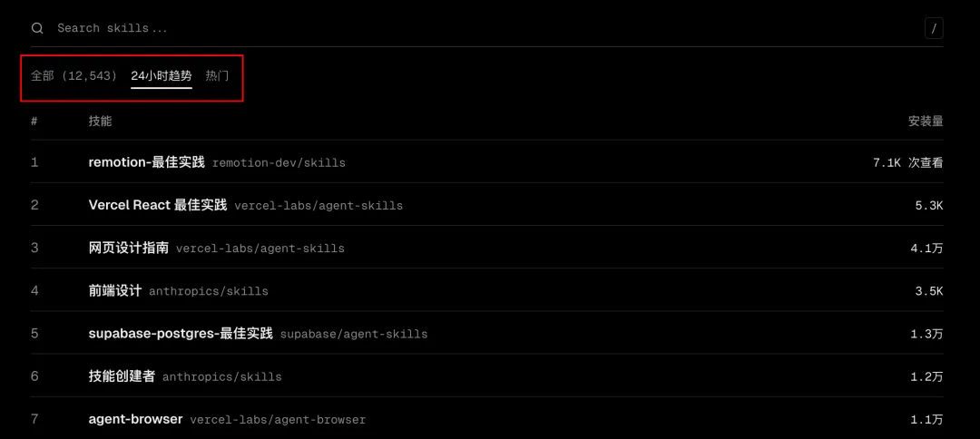Click the 技能 column header
This screenshot has width=980, height=439.
pyautogui.click(x=100, y=121)
